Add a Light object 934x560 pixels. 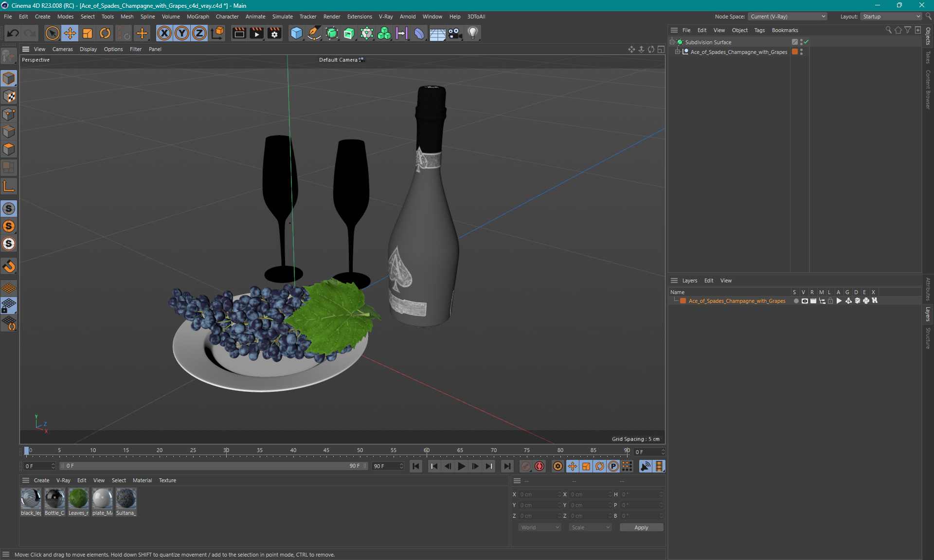click(x=473, y=33)
